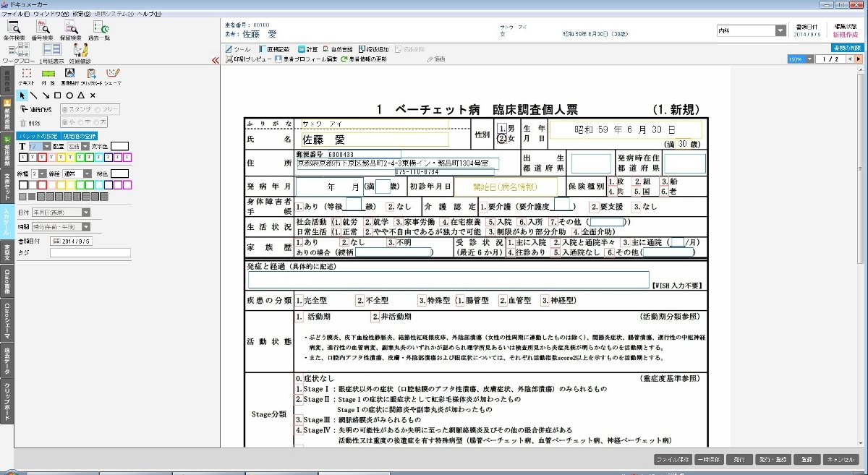Viewport: 868px width, 475px height.
Task: Go to next page arrow
Action: [x=859, y=59]
